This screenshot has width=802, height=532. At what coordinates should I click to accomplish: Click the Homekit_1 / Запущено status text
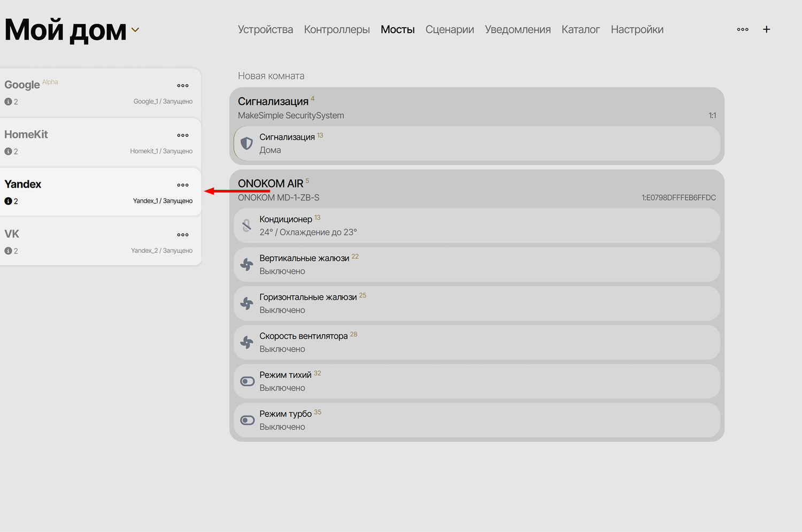[161, 151]
